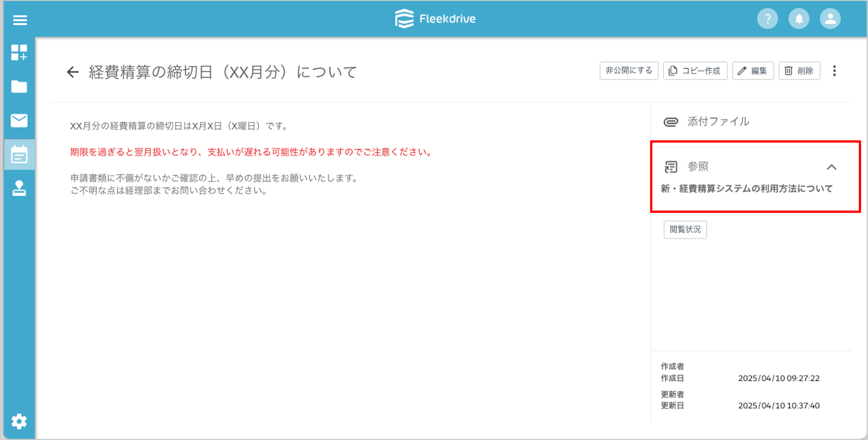Click the Fleekdrive logo
This screenshot has width=868, height=440.
tap(435, 19)
